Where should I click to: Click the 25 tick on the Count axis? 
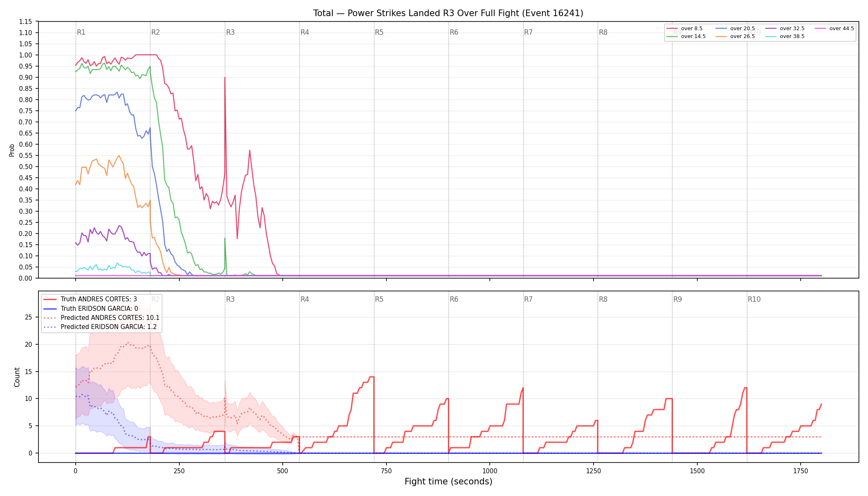[x=29, y=317]
